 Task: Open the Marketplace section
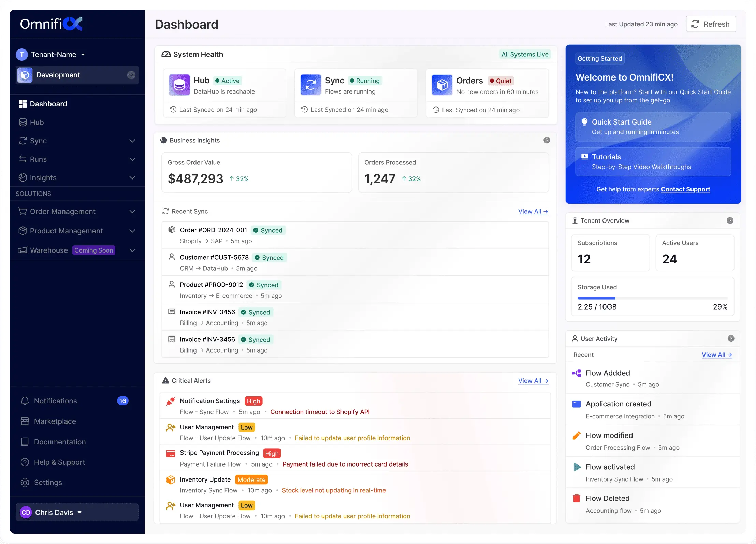point(55,421)
